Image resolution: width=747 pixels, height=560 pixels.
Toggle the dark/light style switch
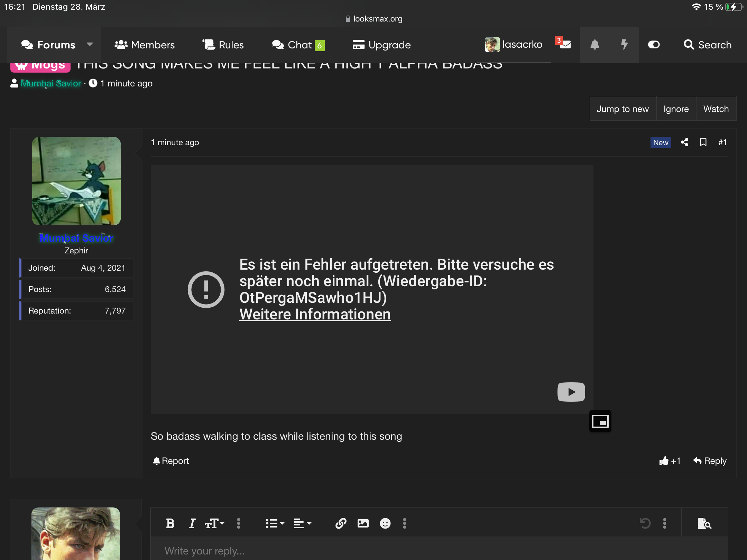654,45
